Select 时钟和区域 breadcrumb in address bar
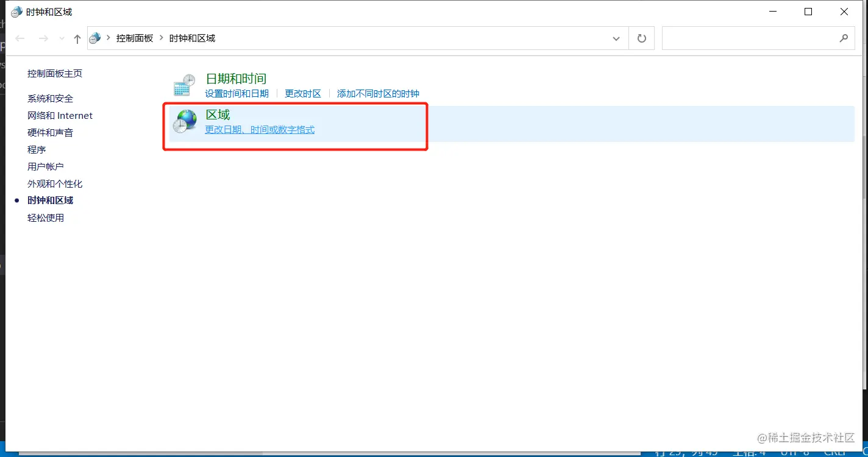The height and width of the screenshot is (457, 868). click(192, 38)
